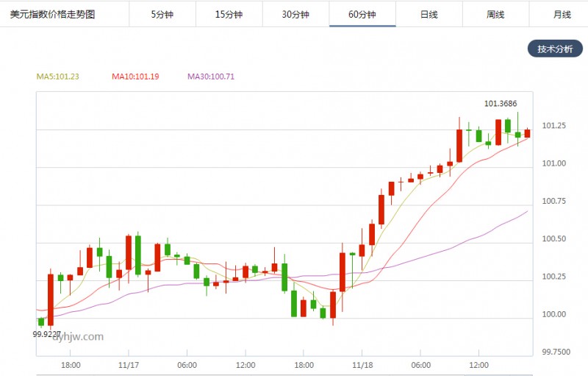This screenshot has width=588, height=376.
Task: Click the 101.00 price axis label
Action: (554, 163)
